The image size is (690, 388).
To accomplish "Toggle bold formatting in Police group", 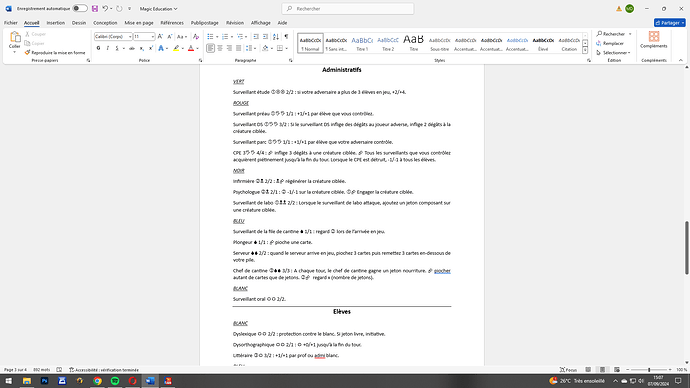I will click(98, 48).
